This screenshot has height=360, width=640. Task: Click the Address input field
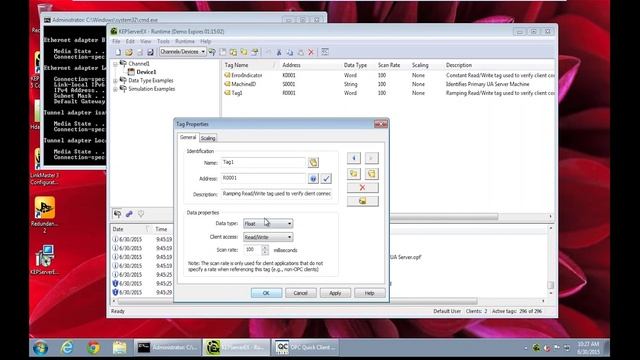point(263,178)
